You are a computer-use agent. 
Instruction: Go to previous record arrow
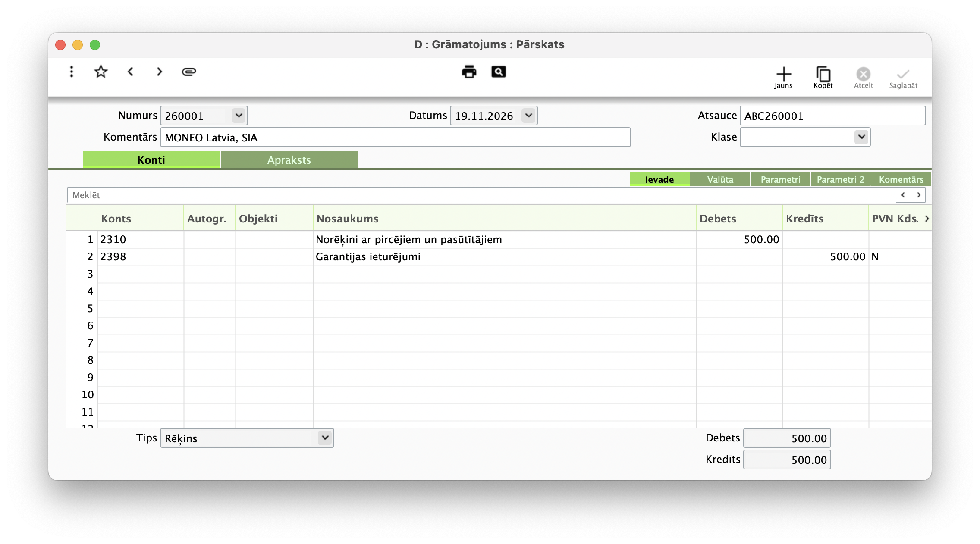coord(130,72)
